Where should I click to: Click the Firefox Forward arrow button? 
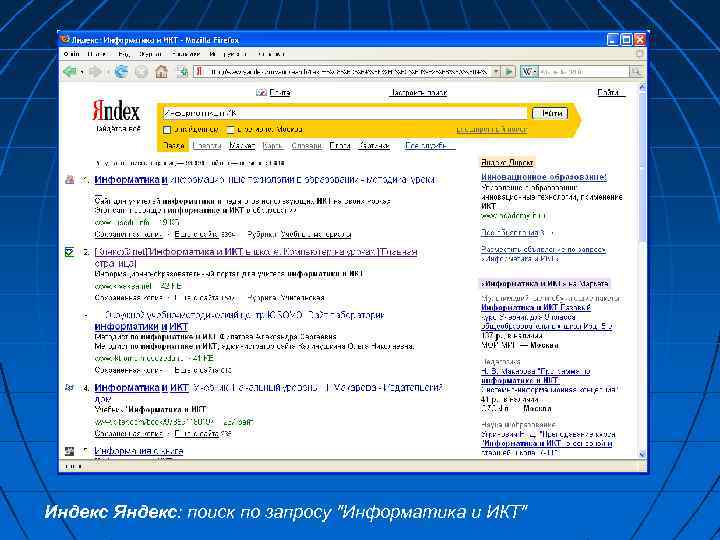96,72
